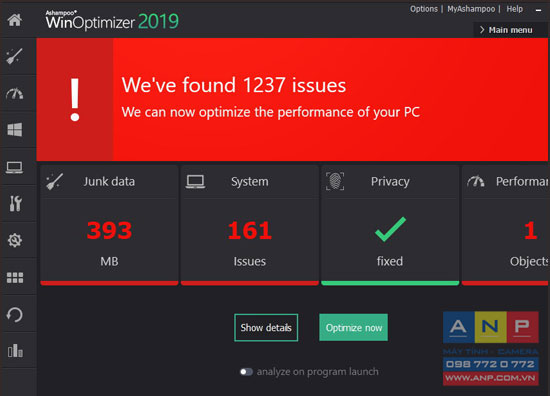Open the laptop System sidebar icon
The image size is (550, 396).
(x=15, y=167)
